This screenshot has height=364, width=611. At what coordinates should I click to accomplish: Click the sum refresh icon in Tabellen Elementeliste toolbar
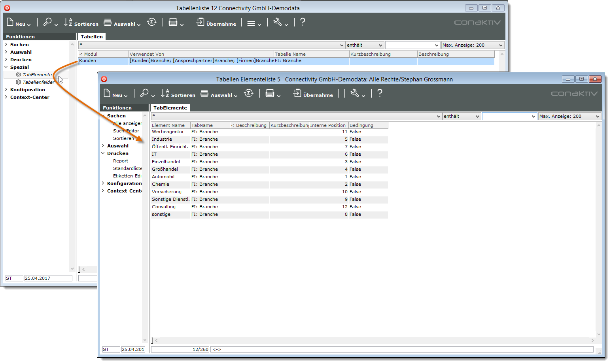(x=248, y=93)
